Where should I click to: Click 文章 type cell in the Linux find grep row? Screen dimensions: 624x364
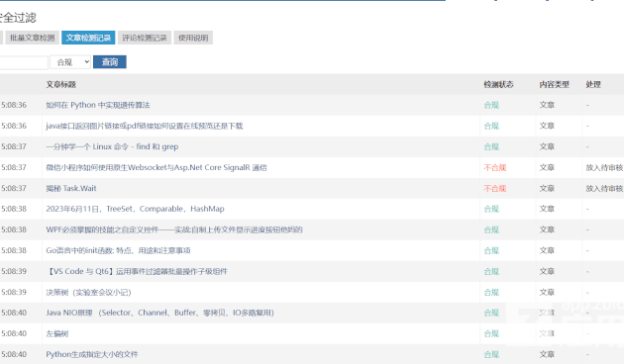tap(547, 146)
